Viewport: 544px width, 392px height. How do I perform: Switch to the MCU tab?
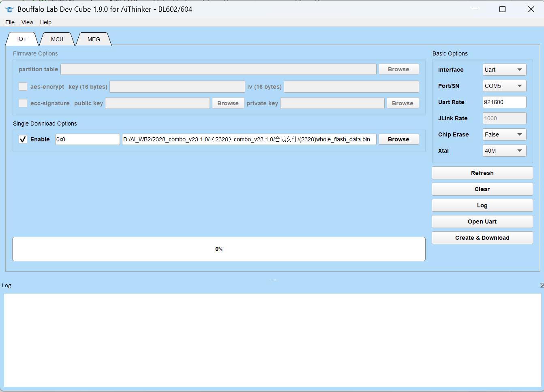tap(57, 39)
